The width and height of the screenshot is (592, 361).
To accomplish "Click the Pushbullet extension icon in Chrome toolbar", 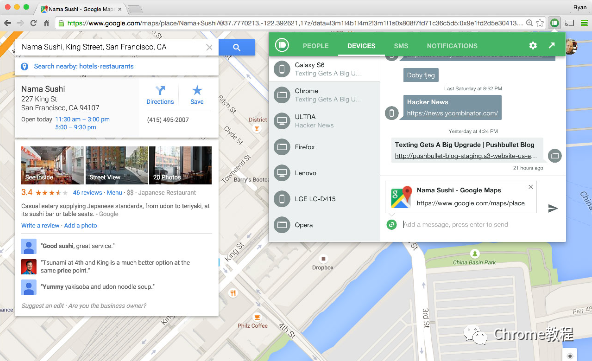I will click(554, 23).
